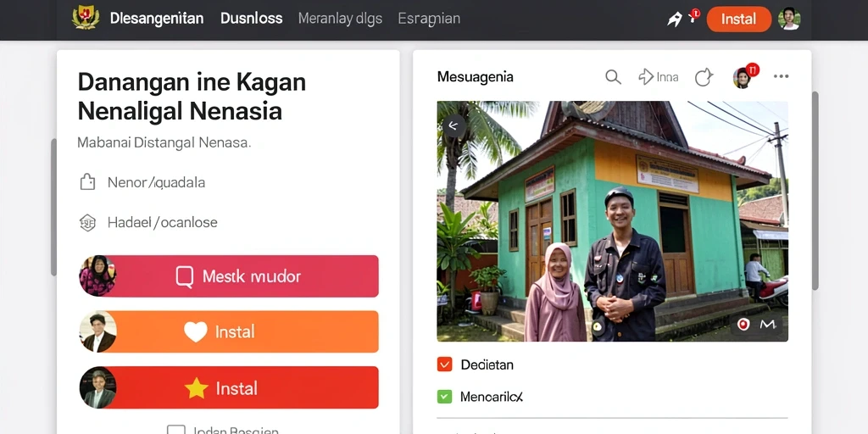Click the orange Instal button in top bar
This screenshot has width=868, height=434.
click(x=738, y=19)
